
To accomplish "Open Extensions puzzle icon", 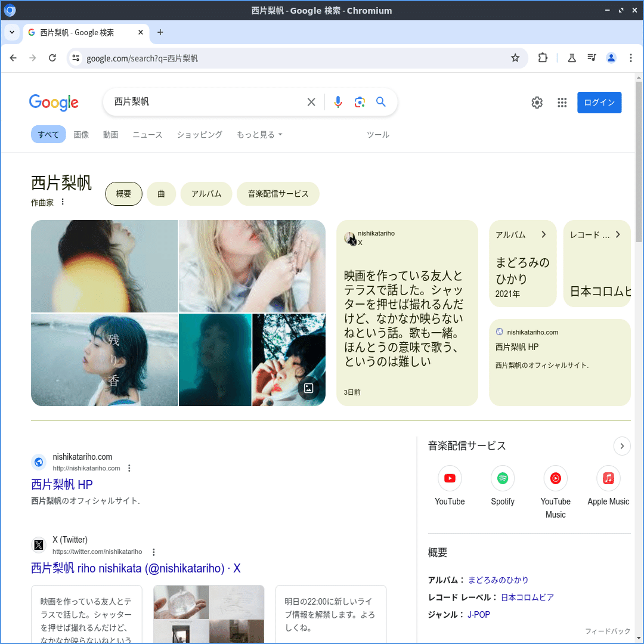I will click(x=543, y=58).
